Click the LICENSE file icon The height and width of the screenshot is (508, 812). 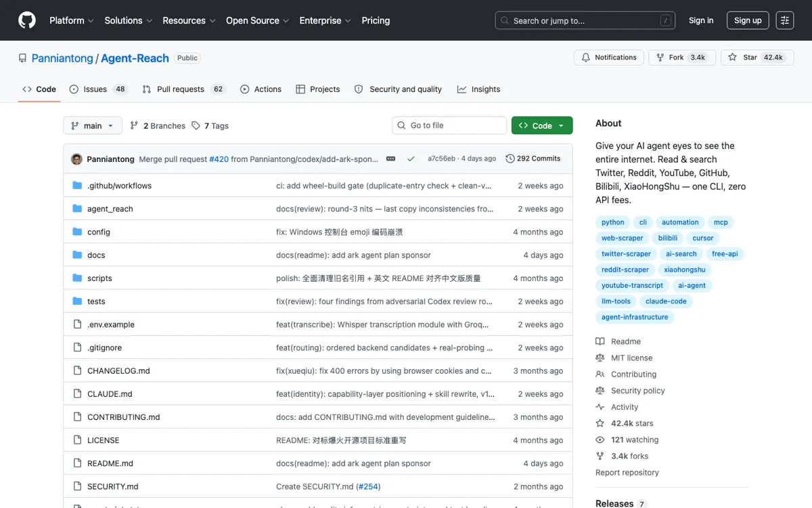(77, 440)
